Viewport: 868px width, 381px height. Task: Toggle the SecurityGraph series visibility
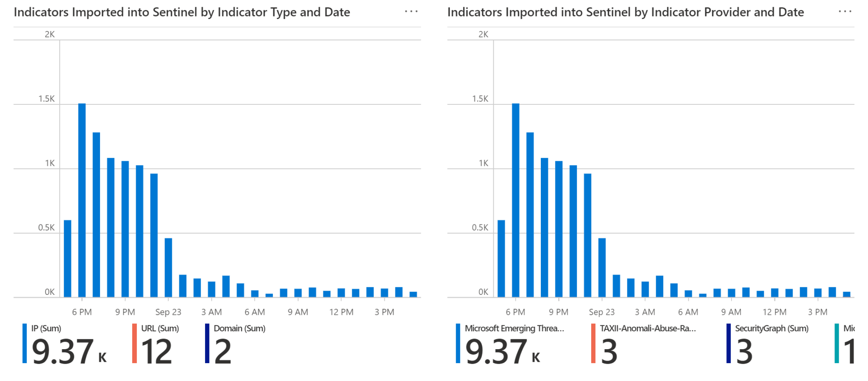(x=771, y=328)
